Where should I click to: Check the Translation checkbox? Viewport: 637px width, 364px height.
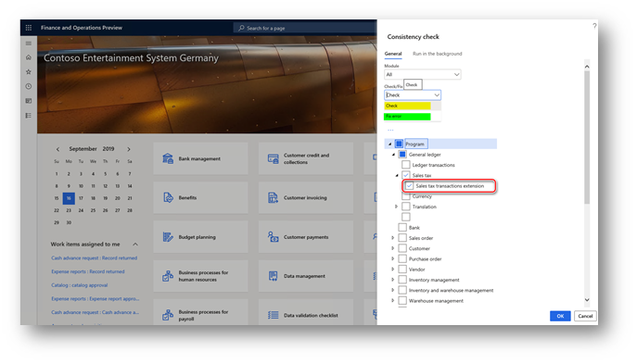tap(406, 207)
